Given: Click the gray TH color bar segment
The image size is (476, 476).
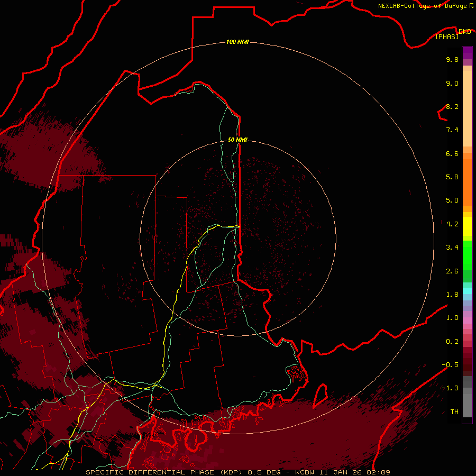Looking at the screenshot, I should coord(467,405).
